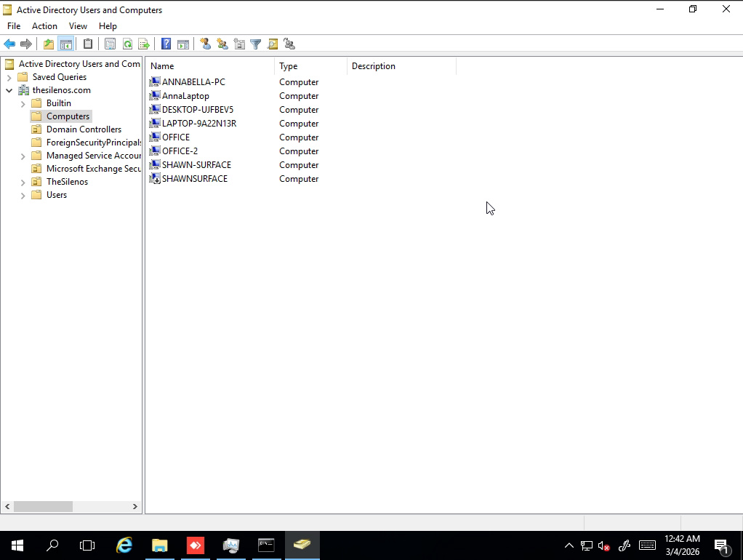Refresh the list with green arrow icon

[127, 44]
